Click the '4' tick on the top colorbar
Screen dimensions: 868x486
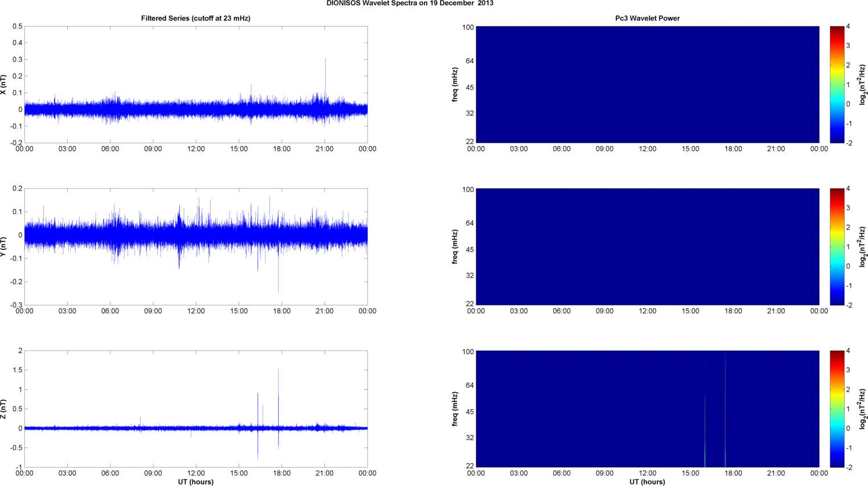pos(848,26)
